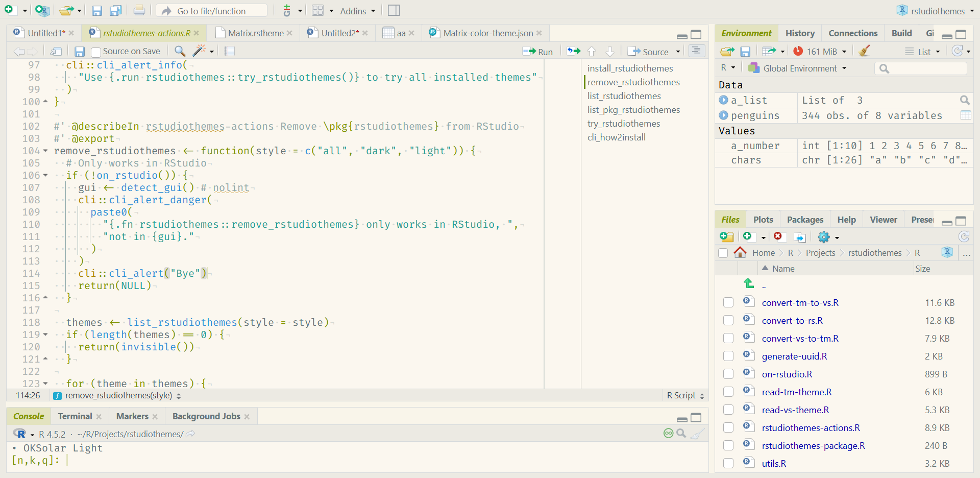Click the re-run previous code region icon
Screen dimensions: 980x478
tap(574, 51)
